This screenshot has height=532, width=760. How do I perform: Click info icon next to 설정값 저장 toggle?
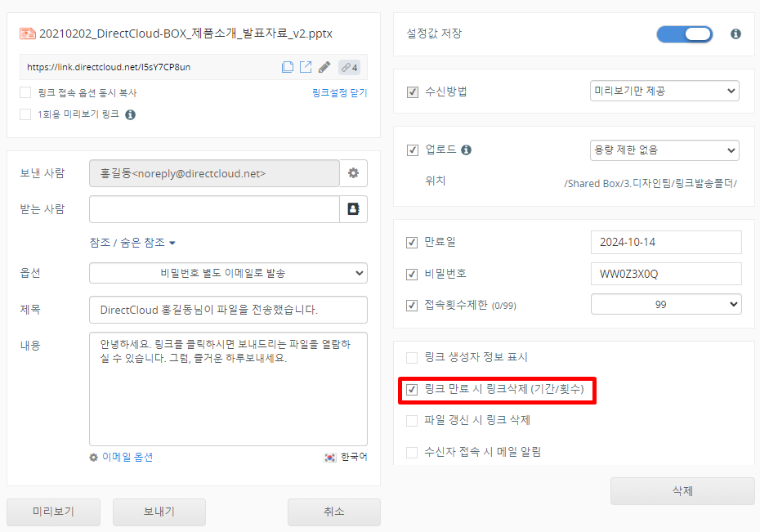click(x=735, y=34)
